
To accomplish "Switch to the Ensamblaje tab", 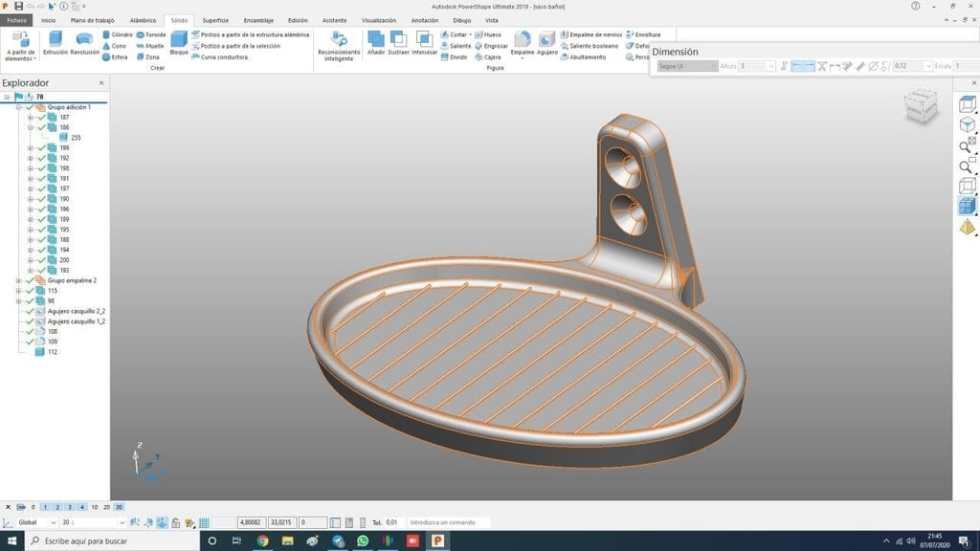I will (x=258, y=21).
